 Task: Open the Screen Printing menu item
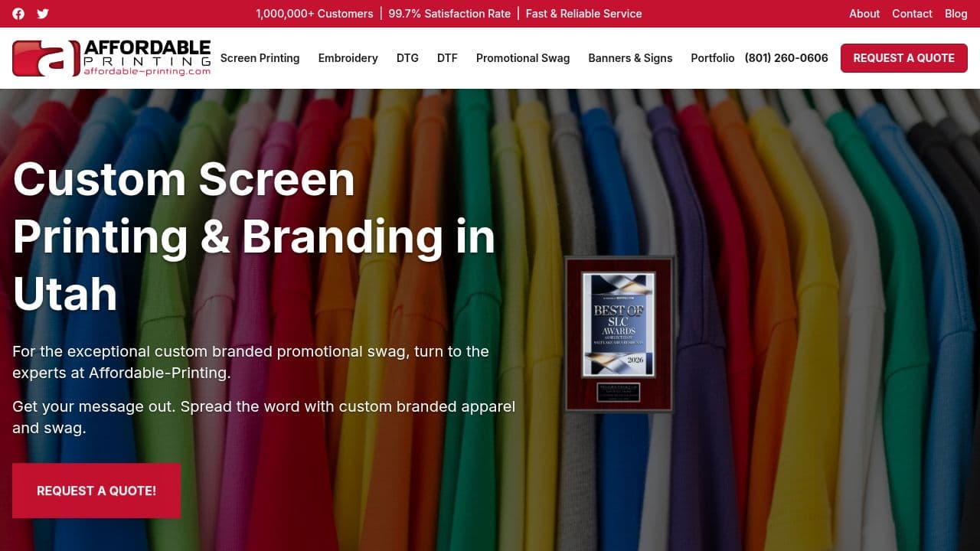coord(260,58)
